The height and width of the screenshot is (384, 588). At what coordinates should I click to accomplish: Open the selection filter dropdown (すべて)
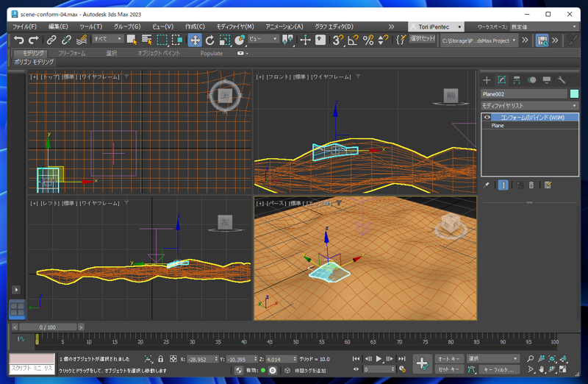pos(108,39)
